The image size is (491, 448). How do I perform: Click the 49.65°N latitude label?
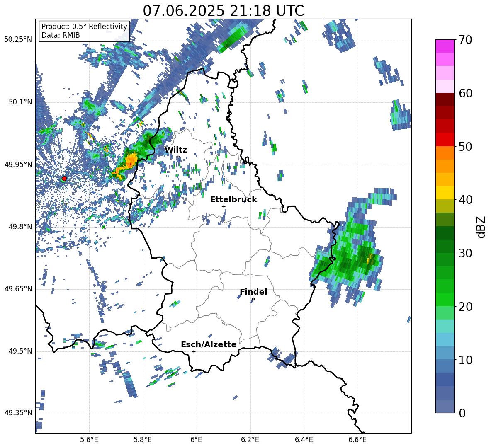(x=18, y=289)
